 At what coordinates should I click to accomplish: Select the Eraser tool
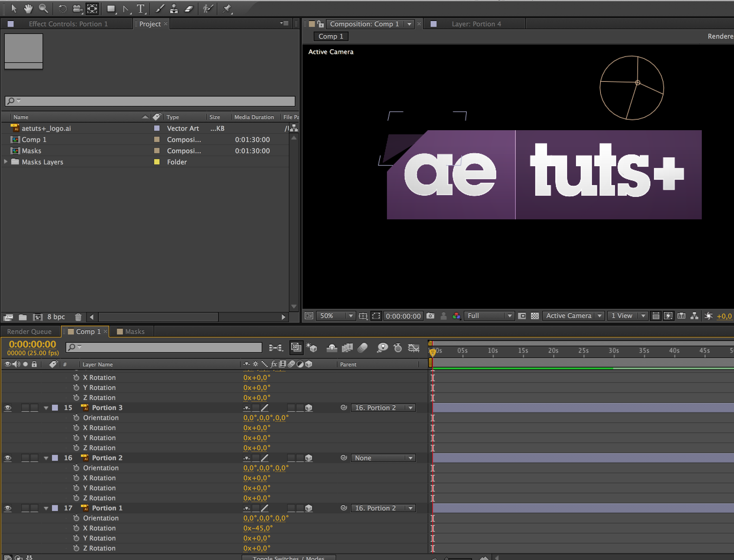[x=189, y=8]
